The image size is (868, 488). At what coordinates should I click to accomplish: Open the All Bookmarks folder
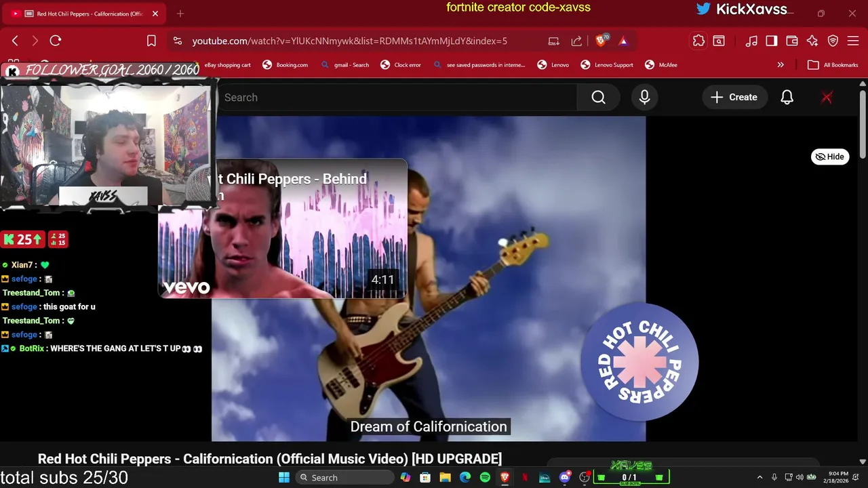833,65
